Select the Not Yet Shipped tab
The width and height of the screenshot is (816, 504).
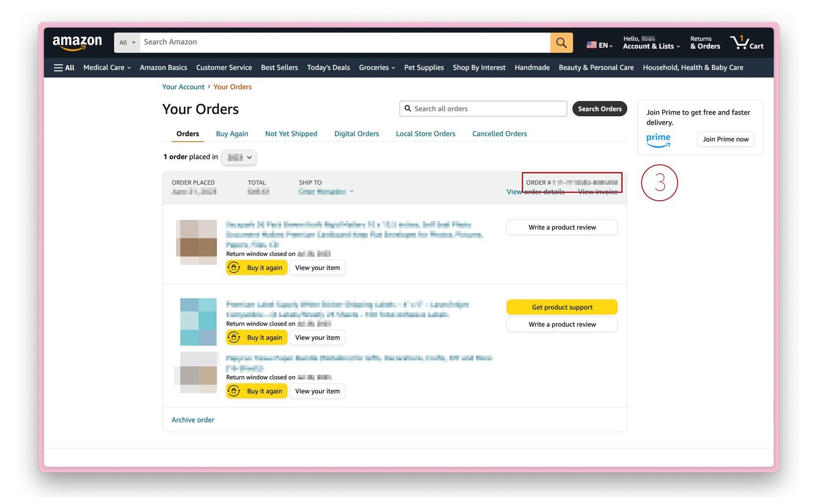click(x=291, y=134)
